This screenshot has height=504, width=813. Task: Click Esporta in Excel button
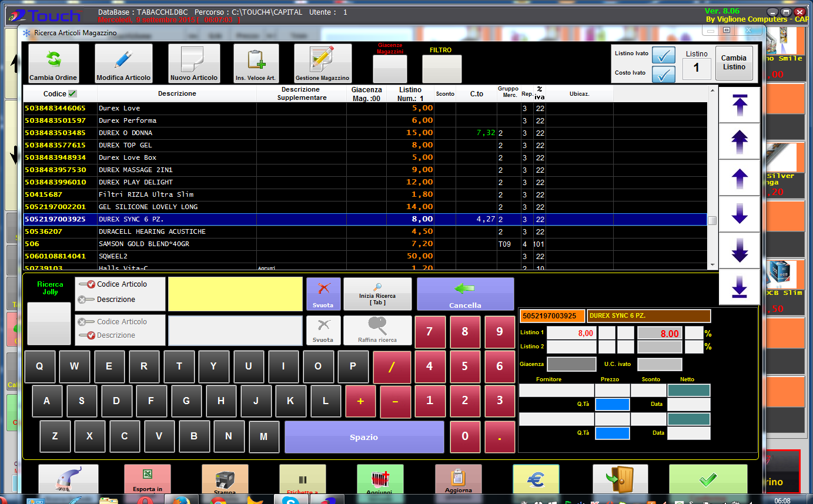tap(148, 479)
